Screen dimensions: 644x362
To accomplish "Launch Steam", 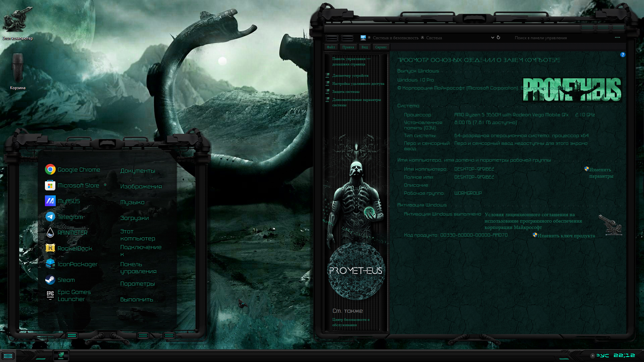I will click(66, 280).
